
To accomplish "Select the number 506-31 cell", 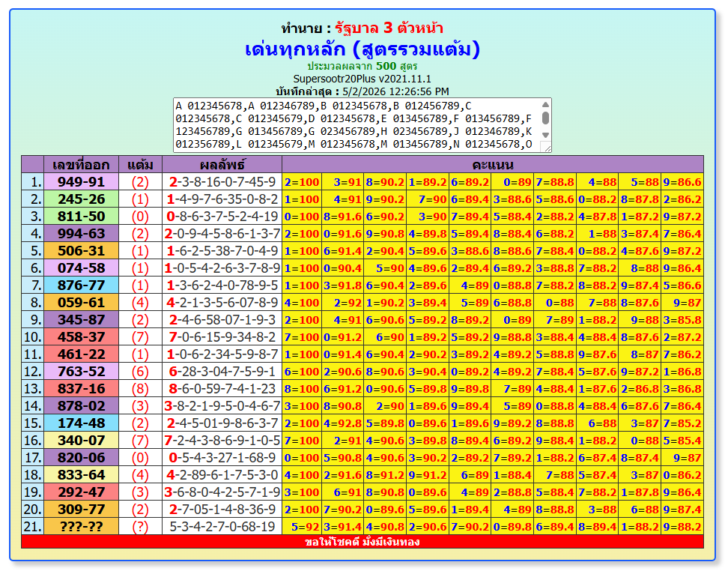I will pos(81,250).
